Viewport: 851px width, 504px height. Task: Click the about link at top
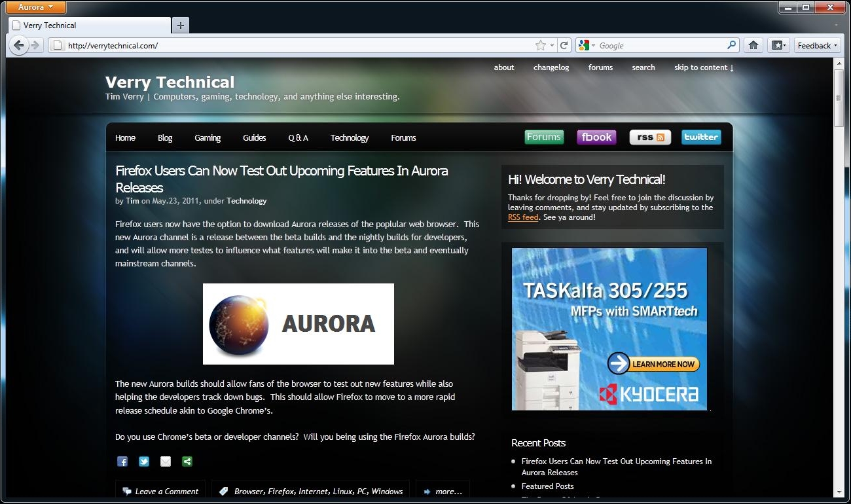[x=504, y=67]
